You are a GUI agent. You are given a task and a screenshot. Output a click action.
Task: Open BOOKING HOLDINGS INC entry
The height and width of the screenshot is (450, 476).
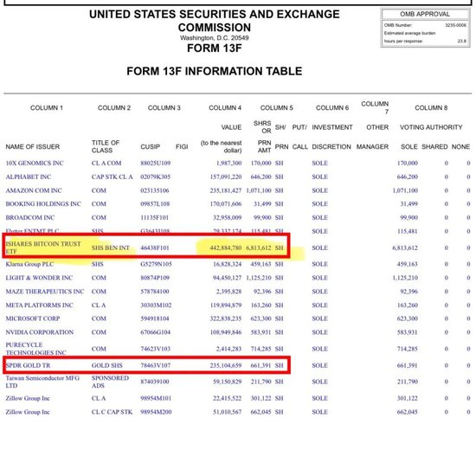click(x=43, y=203)
